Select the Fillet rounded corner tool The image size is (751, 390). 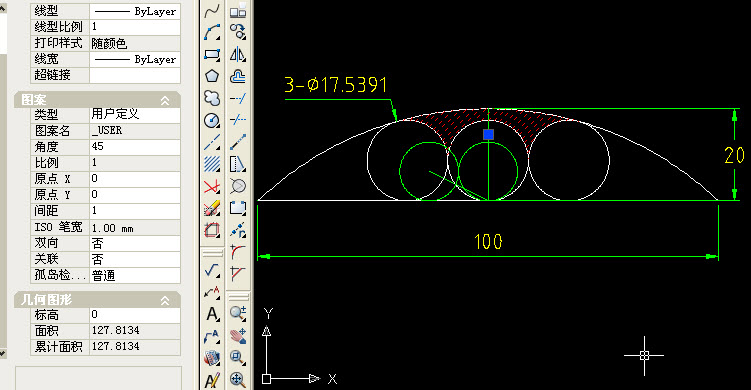coord(238,252)
